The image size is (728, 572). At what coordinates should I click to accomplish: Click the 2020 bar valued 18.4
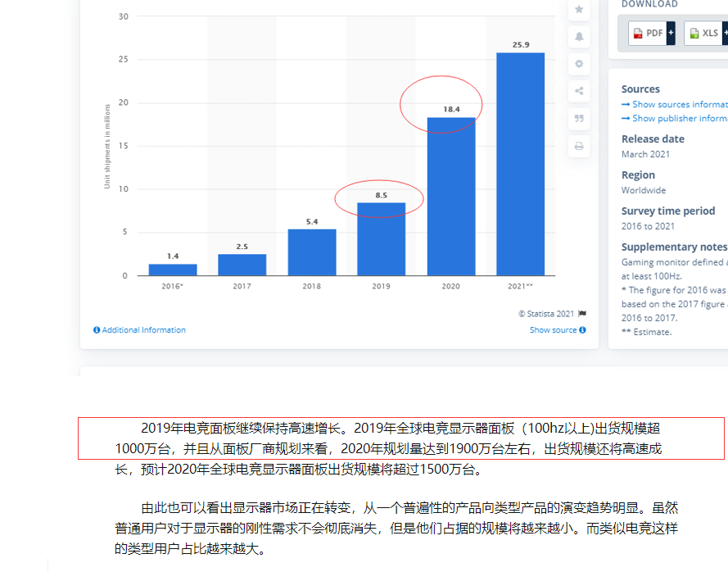[x=451, y=197]
